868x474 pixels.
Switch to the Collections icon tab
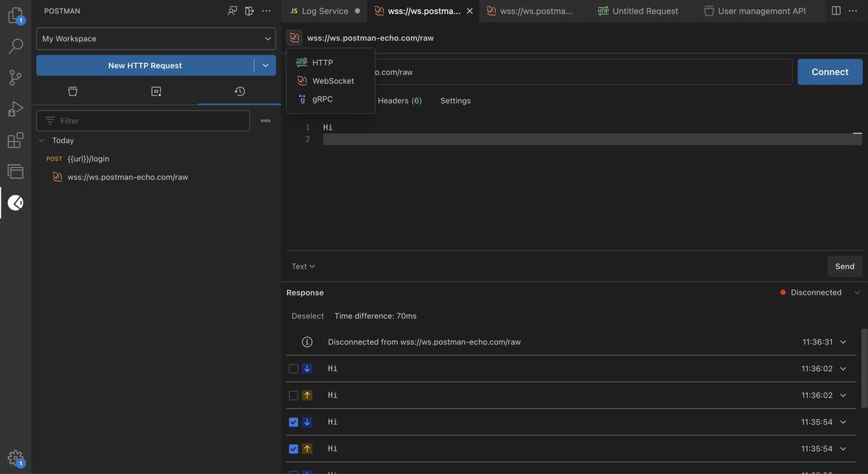pos(72,91)
